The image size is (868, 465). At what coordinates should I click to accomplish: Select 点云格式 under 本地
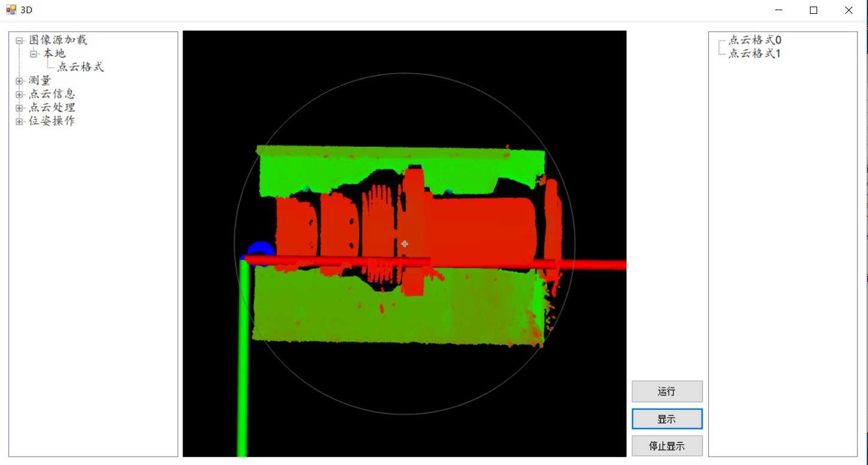81,67
